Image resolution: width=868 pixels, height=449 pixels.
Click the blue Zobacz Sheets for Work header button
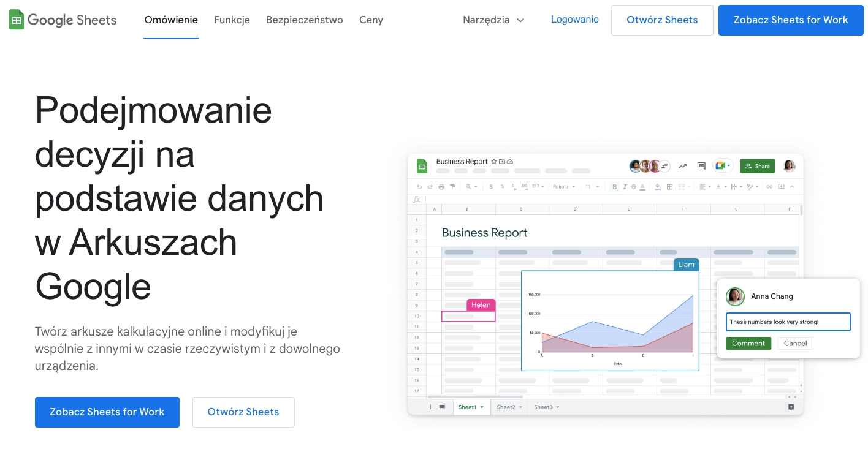[790, 20]
